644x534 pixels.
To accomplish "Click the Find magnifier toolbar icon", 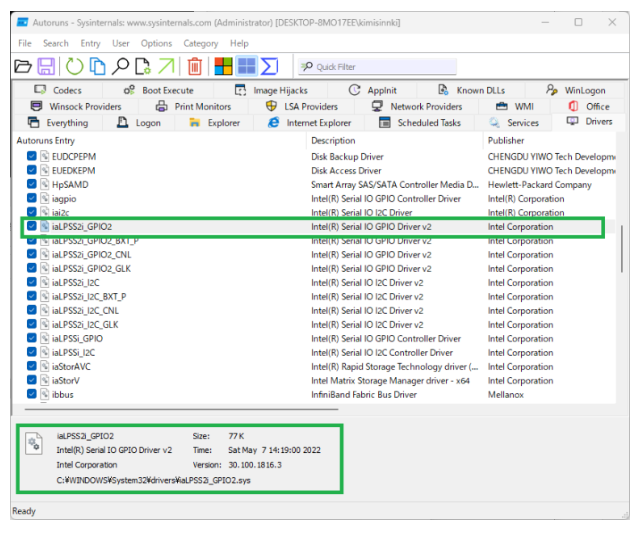I will [120, 66].
